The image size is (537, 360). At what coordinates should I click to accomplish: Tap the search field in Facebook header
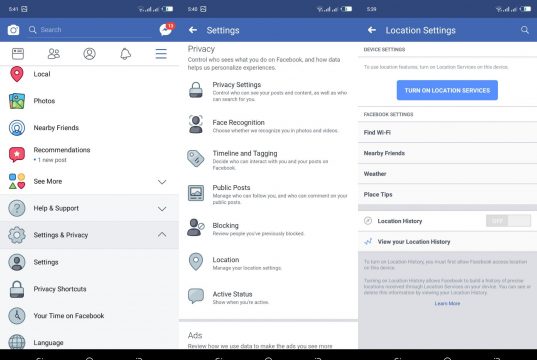[x=90, y=30]
